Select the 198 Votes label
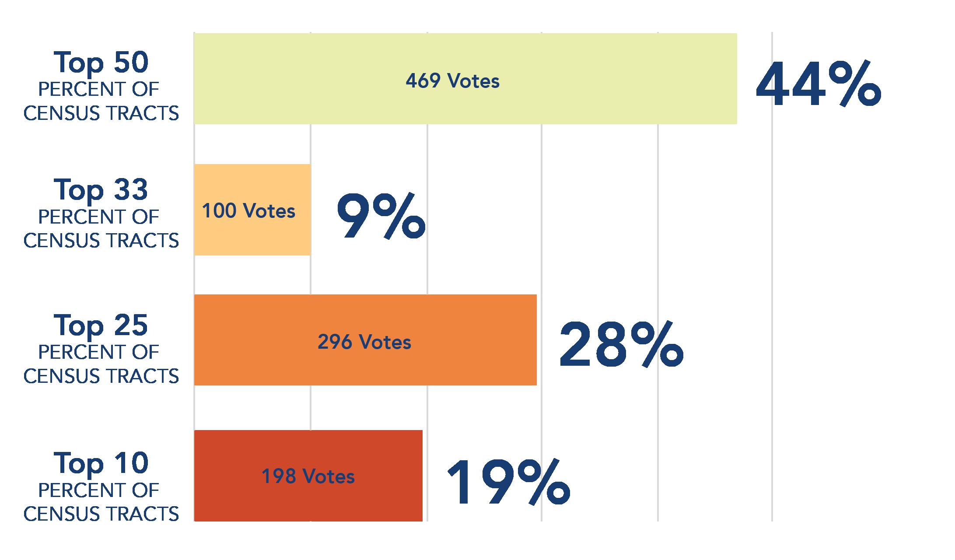Screen dimensions: 955x560 click(x=308, y=476)
